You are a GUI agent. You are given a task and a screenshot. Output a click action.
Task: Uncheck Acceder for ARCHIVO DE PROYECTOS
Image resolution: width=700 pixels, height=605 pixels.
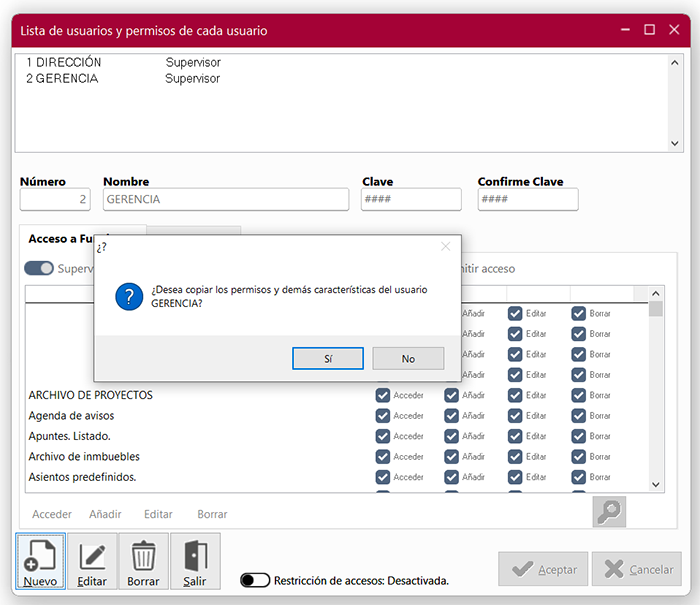pos(383,395)
